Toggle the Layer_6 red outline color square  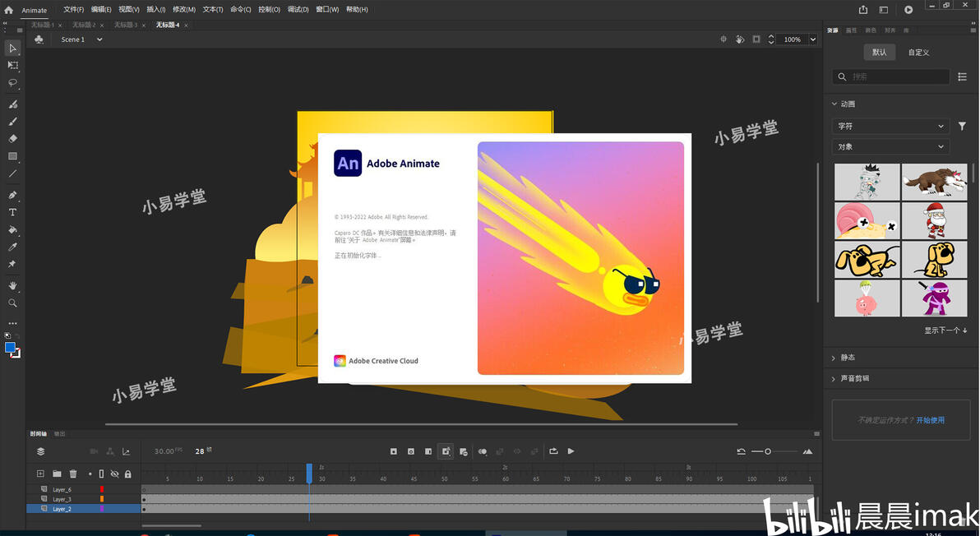coord(102,489)
